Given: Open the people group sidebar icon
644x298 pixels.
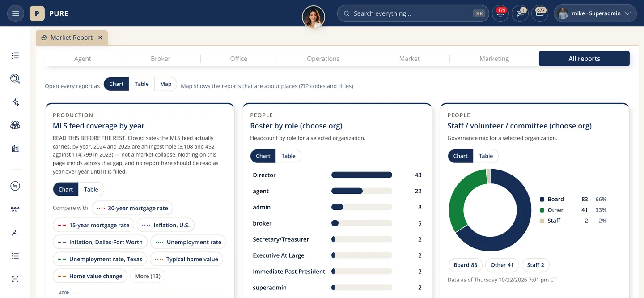Looking at the screenshot, I should 15,125.
